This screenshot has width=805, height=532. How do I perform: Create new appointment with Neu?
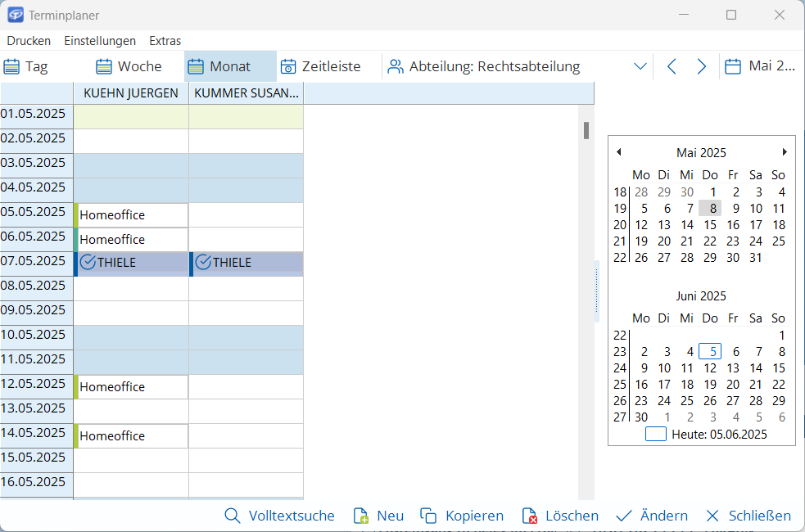380,516
